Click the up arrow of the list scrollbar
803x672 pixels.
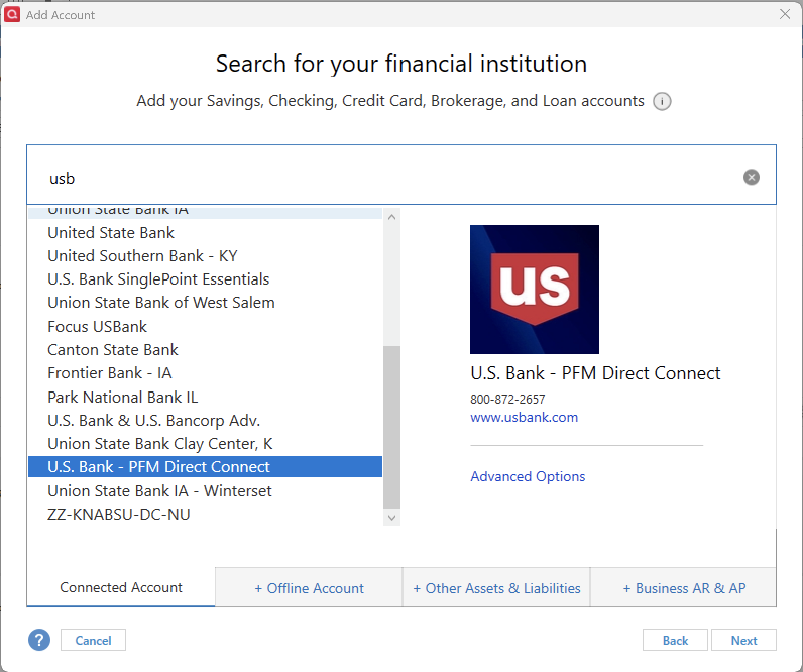tap(392, 217)
